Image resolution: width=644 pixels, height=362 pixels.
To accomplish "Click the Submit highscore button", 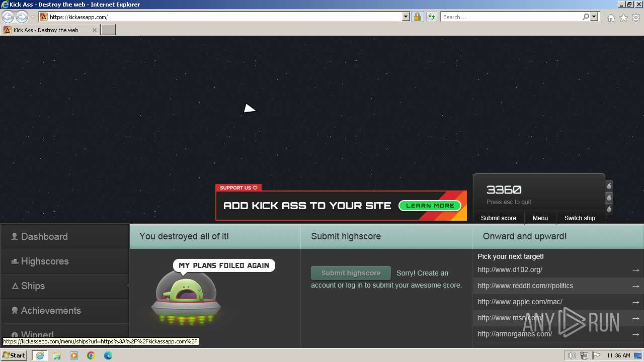I will tap(351, 273).
